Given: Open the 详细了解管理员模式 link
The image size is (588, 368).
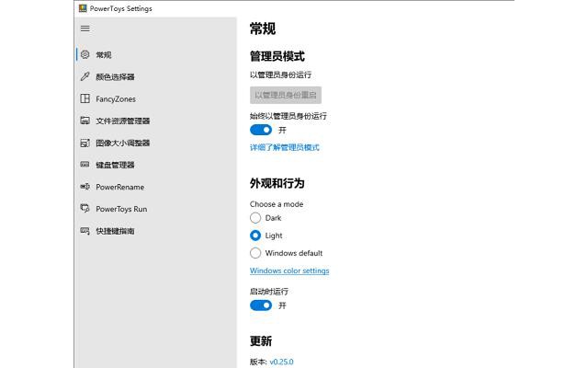Looking at the screenshot, I should (x=285, y=147).
